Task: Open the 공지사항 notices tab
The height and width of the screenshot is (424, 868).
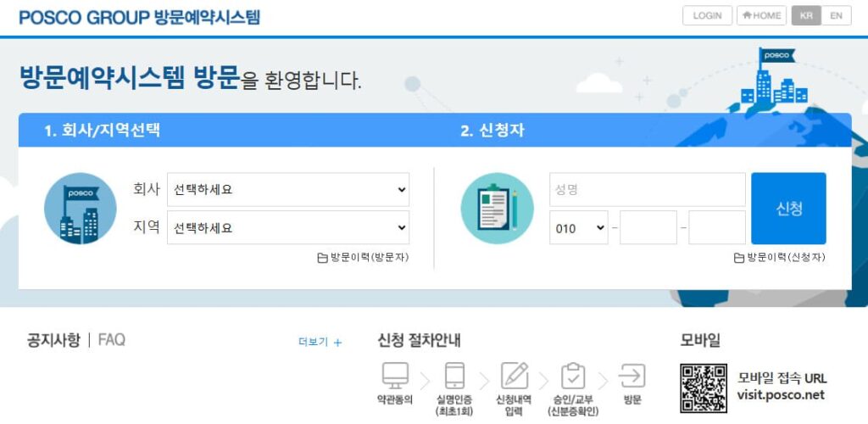Action: (x=53, y=340)
